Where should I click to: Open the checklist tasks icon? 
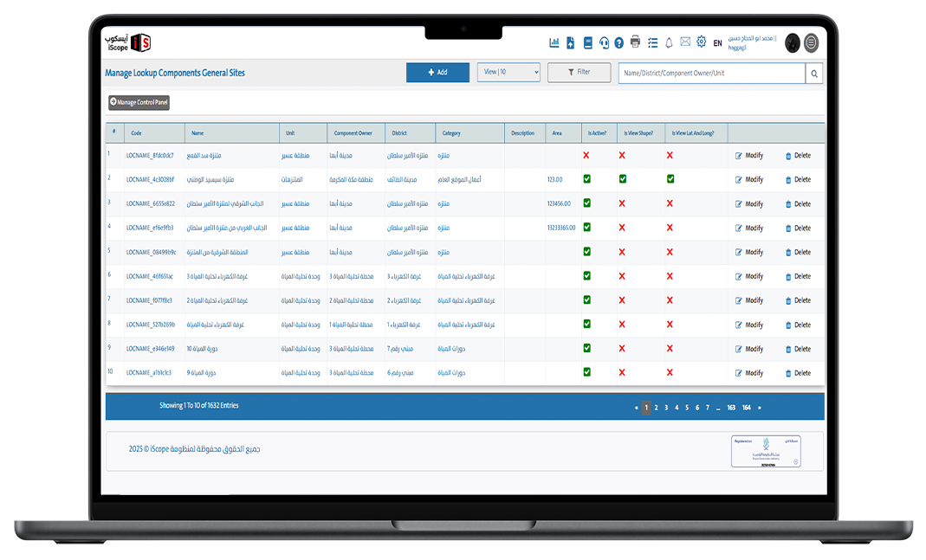pos(653,42)
